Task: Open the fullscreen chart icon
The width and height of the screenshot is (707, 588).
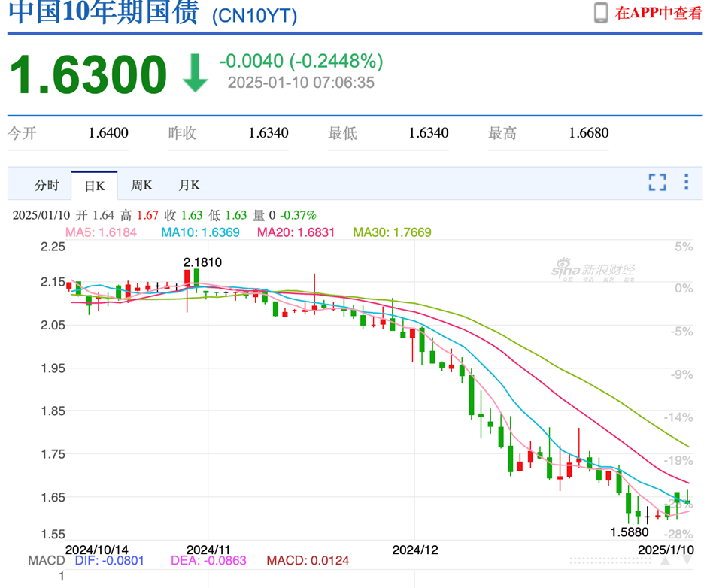Action: click(657, 182)
